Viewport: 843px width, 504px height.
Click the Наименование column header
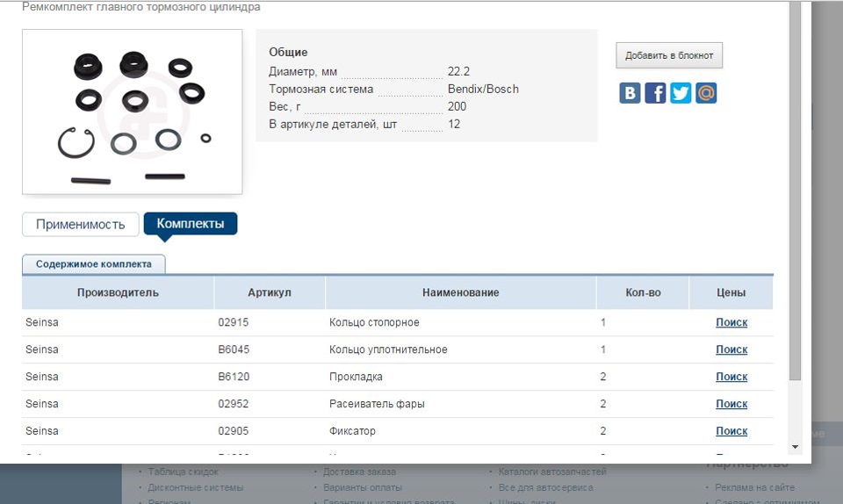click(461, 292)
